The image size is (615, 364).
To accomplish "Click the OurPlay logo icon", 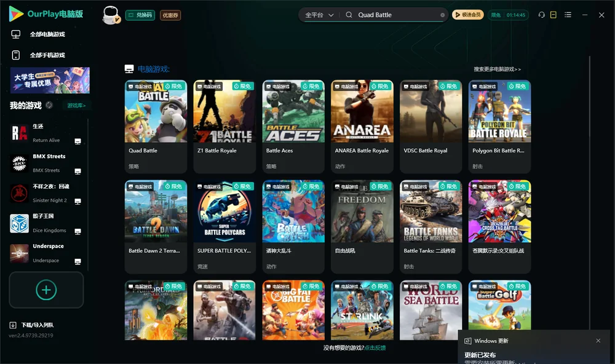I will click(16, 14).
